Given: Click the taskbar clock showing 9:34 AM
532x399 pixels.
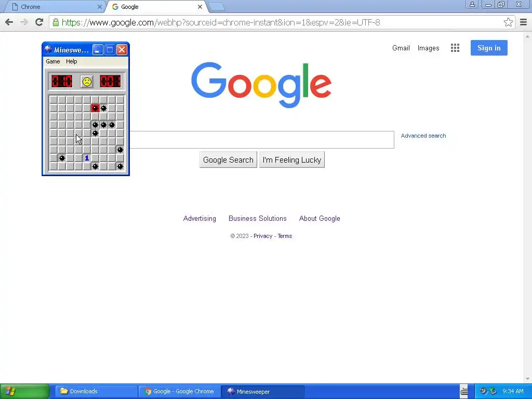Looking at the screenshot, I should coord(513,391).
